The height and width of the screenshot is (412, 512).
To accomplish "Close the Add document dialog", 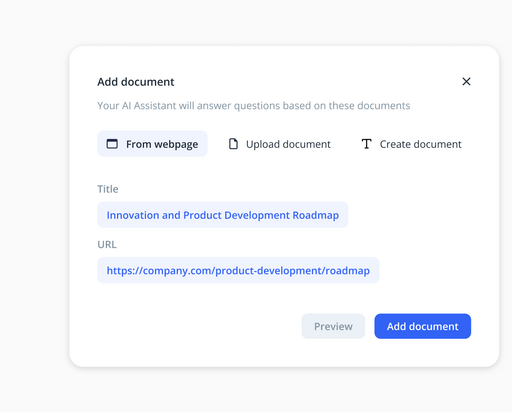I will [x=466, y=81].
